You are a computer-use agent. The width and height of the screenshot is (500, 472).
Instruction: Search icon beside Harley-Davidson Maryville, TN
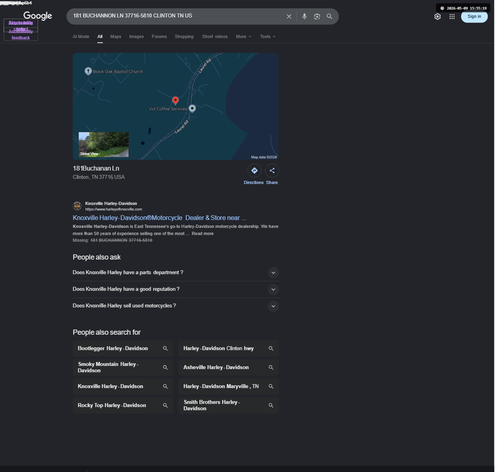(x=271, y=386)
